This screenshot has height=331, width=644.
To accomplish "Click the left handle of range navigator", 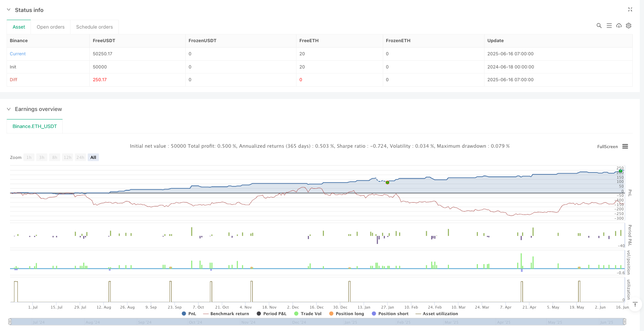I will point(10,322).
